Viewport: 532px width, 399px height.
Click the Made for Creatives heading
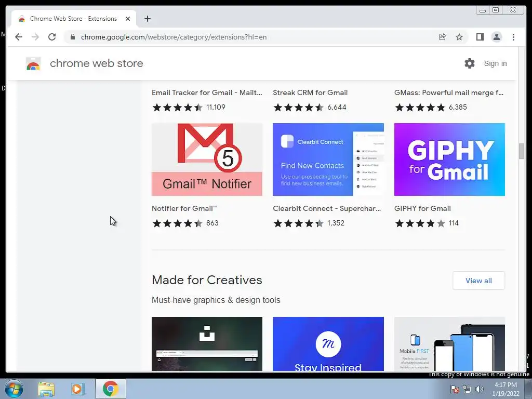tap(207, 280)
